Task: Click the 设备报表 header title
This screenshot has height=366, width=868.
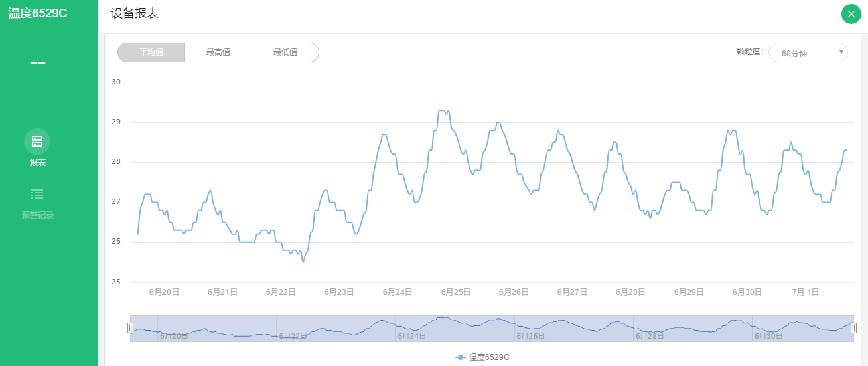Action: click(135, 13)
